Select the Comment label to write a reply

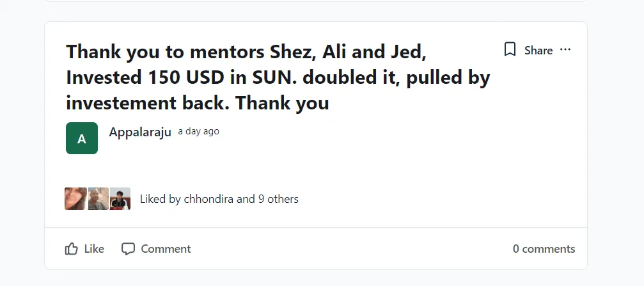click(166, 249)
